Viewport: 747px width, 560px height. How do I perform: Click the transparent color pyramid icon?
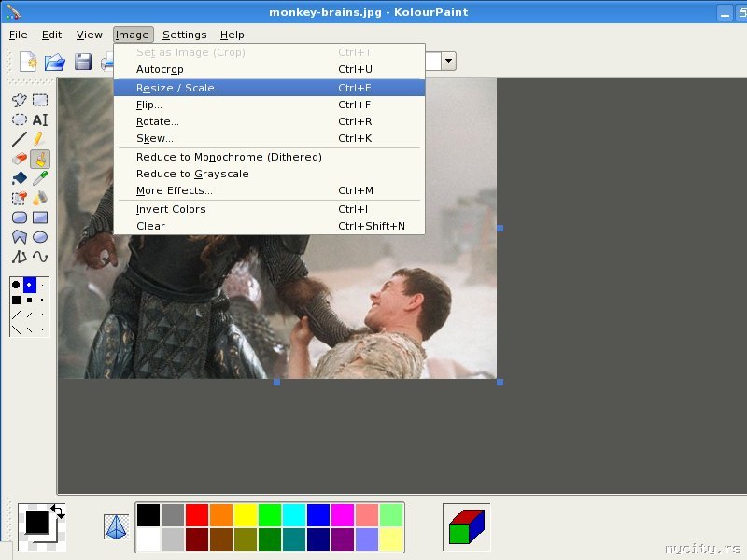point(116,527)
